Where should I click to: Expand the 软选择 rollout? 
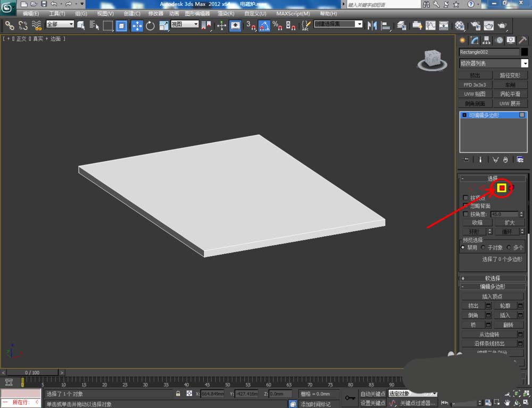point(492,278)
